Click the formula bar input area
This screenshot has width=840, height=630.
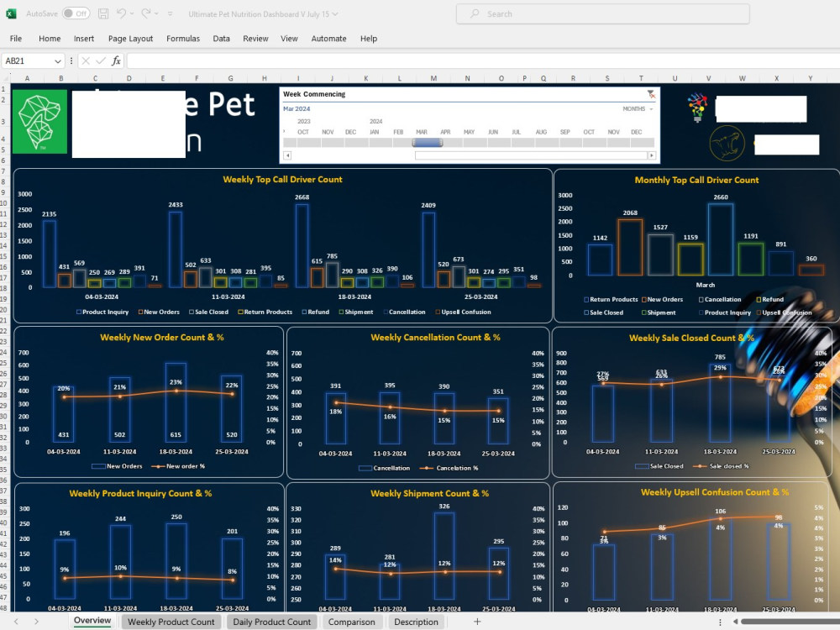tap(483, 61)
